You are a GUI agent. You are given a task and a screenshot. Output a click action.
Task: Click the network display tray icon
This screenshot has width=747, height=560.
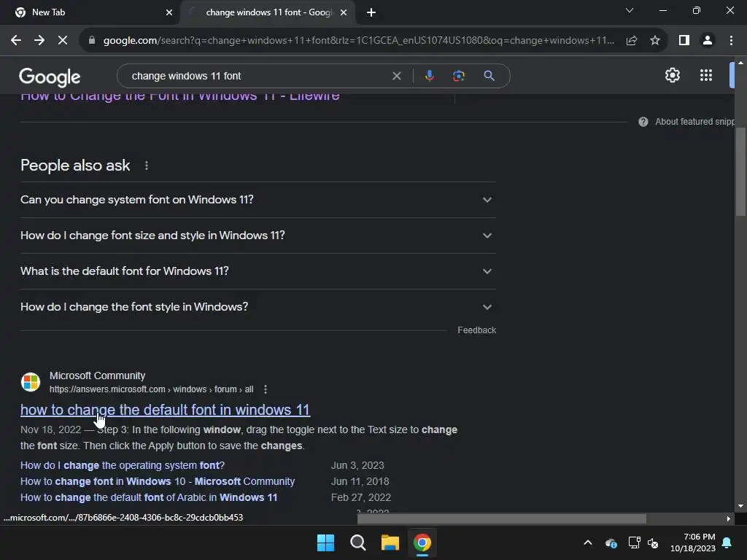coord(634,542)
